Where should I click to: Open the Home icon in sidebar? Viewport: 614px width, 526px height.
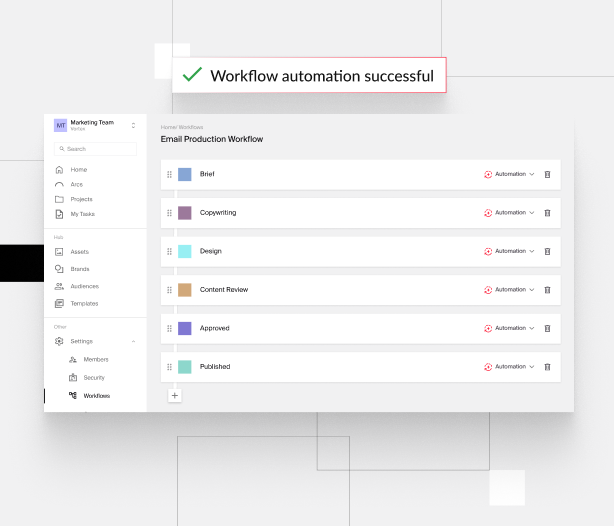59,170
